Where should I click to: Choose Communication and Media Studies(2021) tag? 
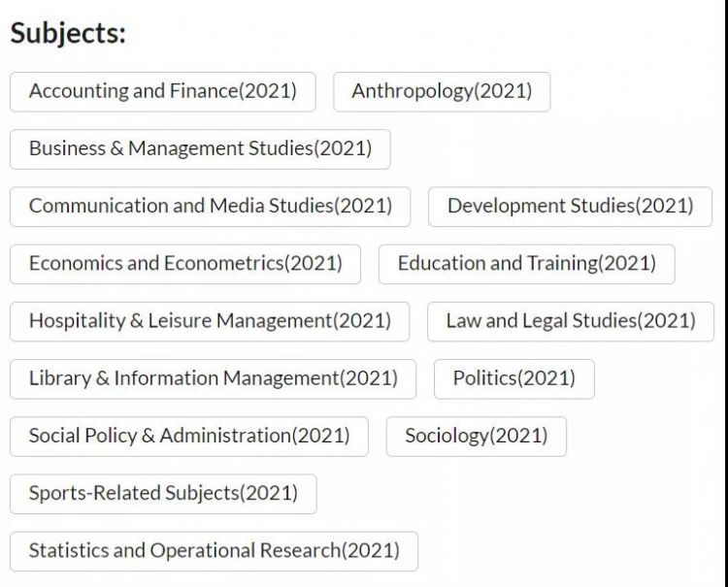pyautogui.click(x=210, y=206)
